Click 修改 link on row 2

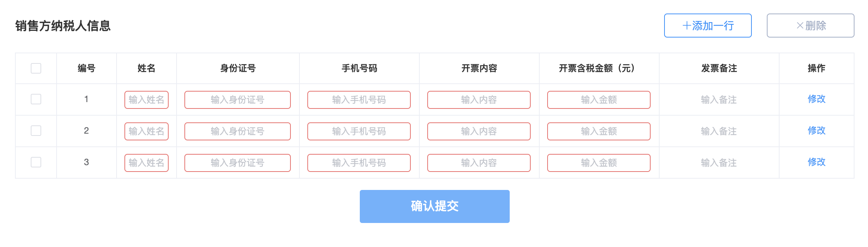pyautogui.click(x=817, y=131)
